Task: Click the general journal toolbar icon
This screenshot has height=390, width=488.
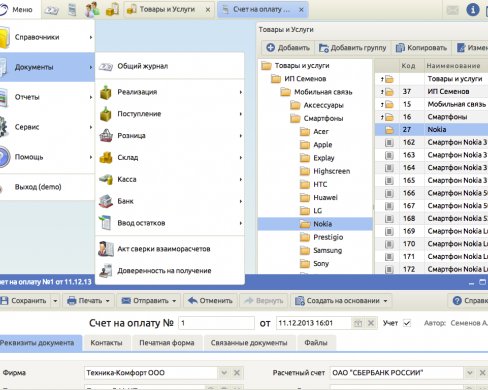Action: click(x=51, y=10)
